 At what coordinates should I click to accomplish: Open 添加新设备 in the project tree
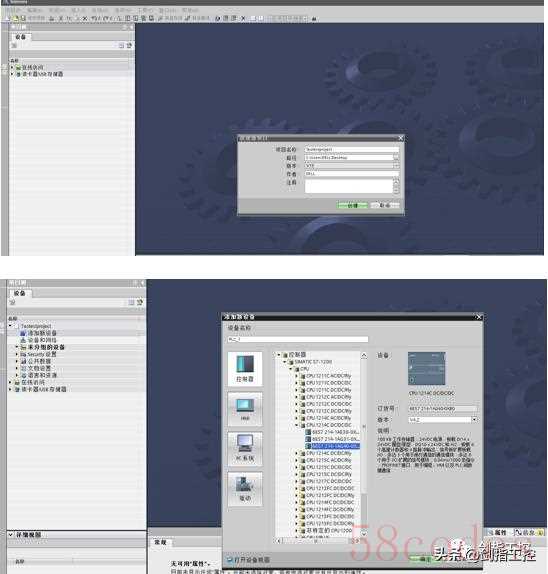click(x=42, y=333)
